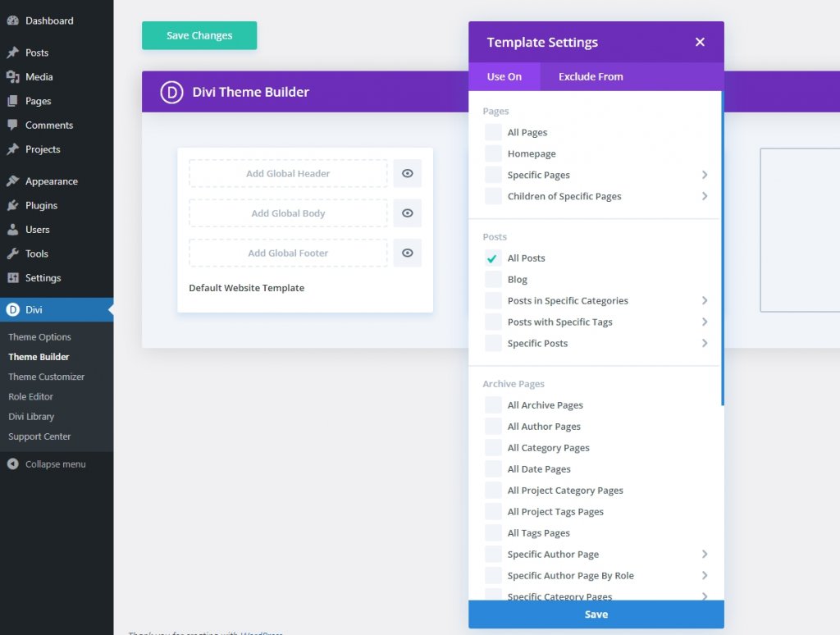Open Theme Builder submenu item

click(39, 357)
